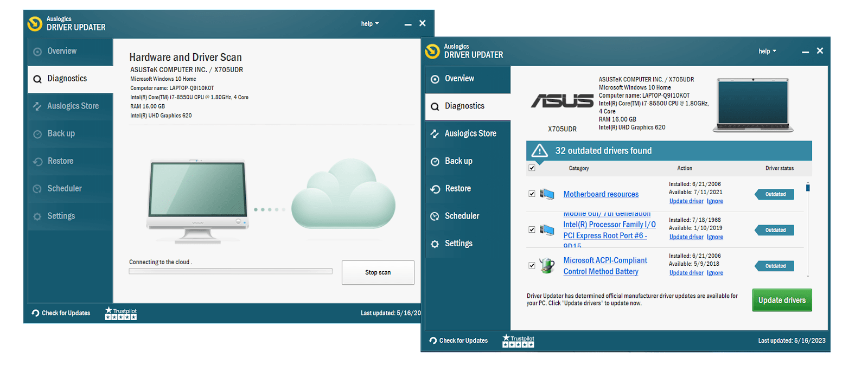Screen dimensions: 868x383
Task: Open Trustpilot rating in the right window
Action: click(x=519, y=341)
